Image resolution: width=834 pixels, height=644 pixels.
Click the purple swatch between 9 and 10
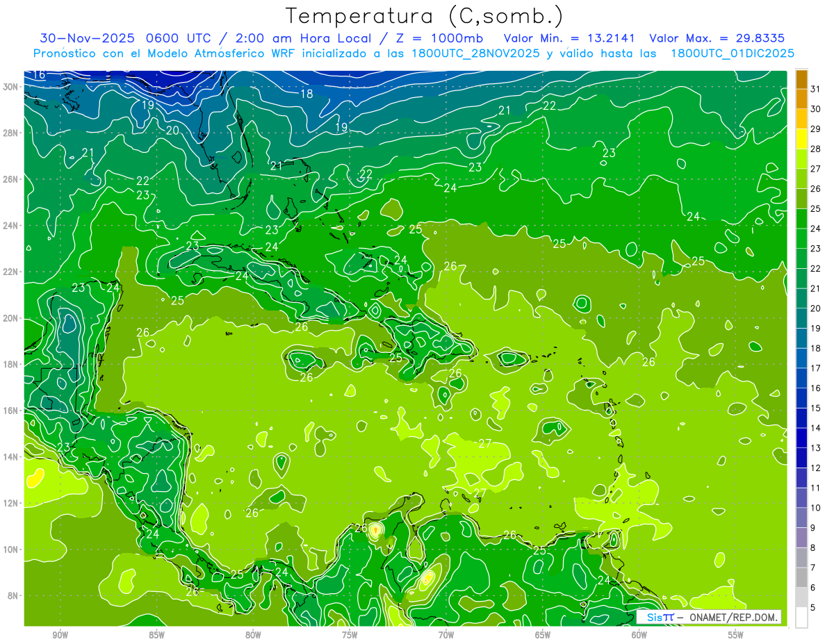pos(801,518)
